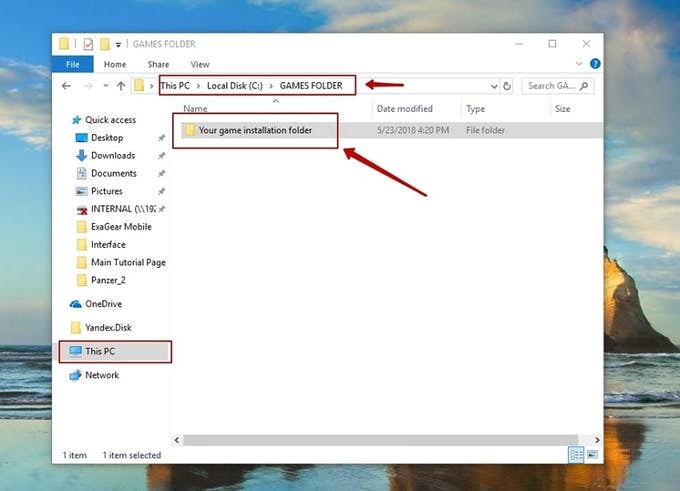Open the File menu

[72, 64]
